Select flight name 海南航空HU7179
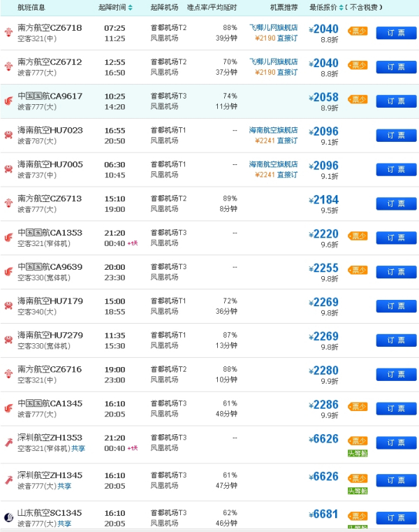 tap(50, 301)
